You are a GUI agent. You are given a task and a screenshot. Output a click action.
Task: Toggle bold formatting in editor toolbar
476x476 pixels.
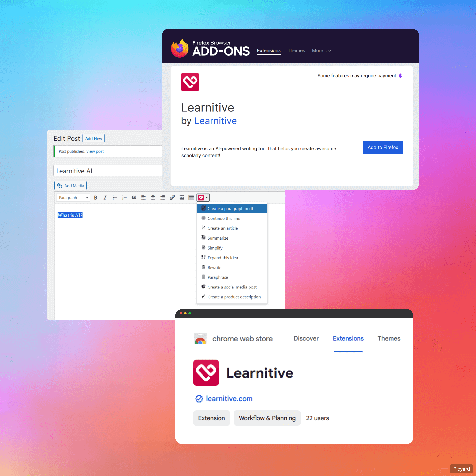[x=96, y=198]
